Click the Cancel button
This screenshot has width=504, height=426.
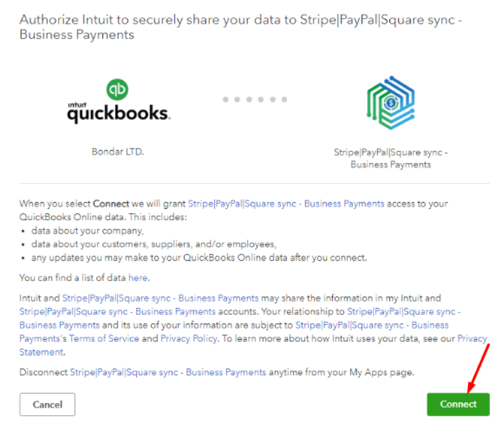coord(47,404)
